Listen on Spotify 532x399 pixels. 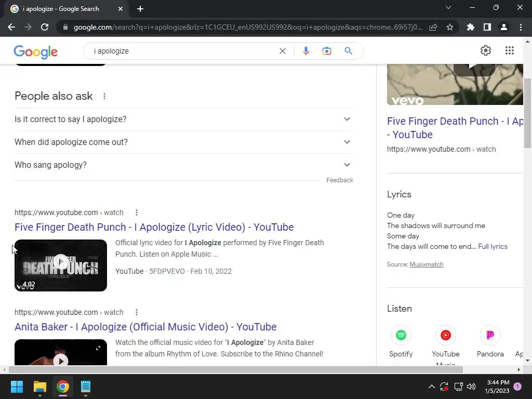click(x=401, y=341)
